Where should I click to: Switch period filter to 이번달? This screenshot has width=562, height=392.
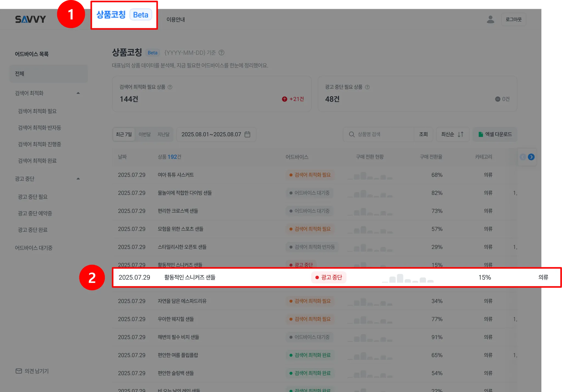145,134
